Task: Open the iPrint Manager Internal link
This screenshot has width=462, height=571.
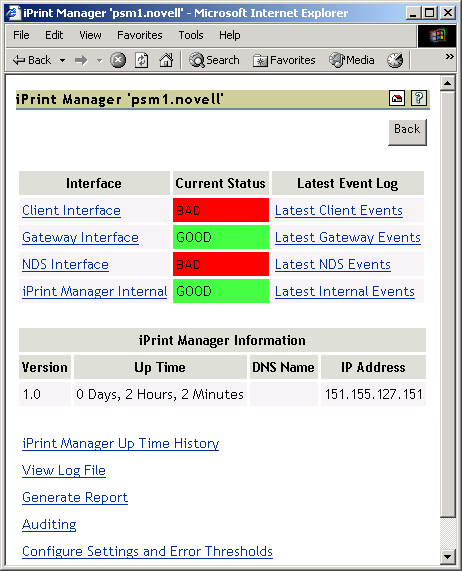Action: pos(95,291)
